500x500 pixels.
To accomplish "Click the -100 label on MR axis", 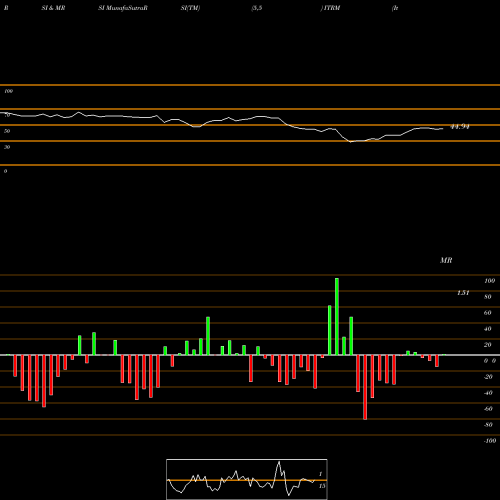I will pyautogui.click(x=490, y=441).
